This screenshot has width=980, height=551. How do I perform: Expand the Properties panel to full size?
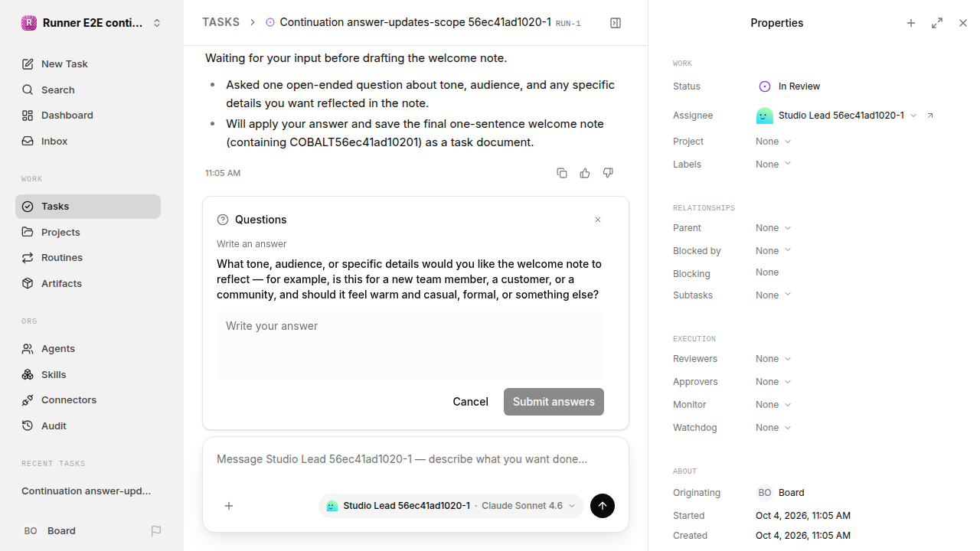937,23
